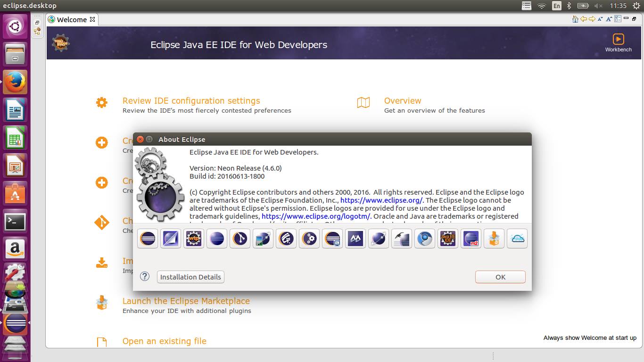Maximize the Welcome view panel

[x=634, y=19]
